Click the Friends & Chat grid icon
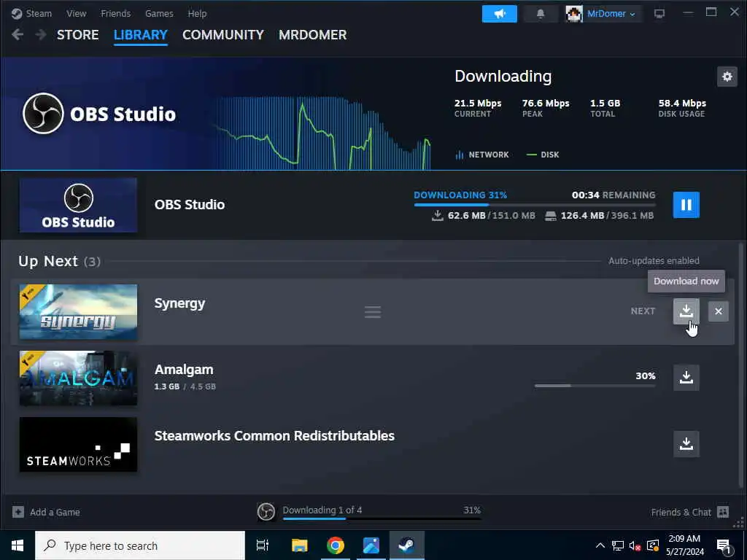This screenshot has width=747, height=560. coord(723,512)
